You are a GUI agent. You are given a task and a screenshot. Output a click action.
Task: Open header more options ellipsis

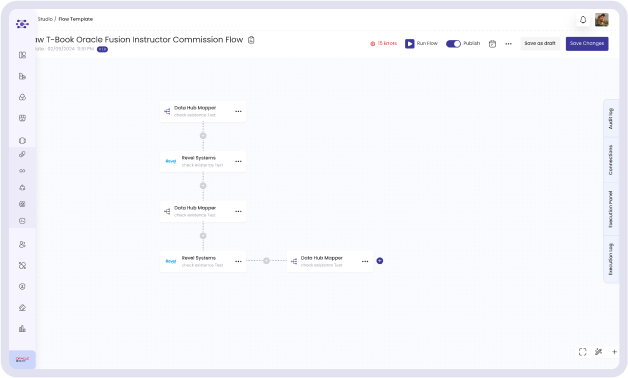(508, 44)
